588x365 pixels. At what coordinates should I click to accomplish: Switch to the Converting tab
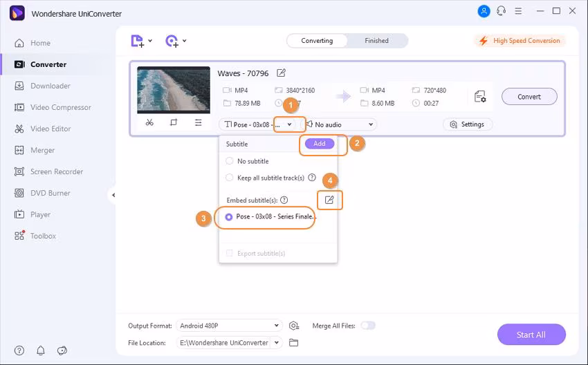(317, 41)
